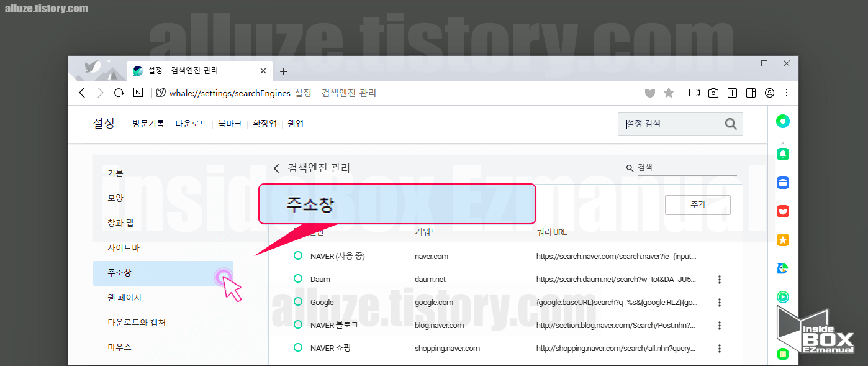Open the blue briefcase tools sidebar icon

pyautogui.click(x=783, y=183)
